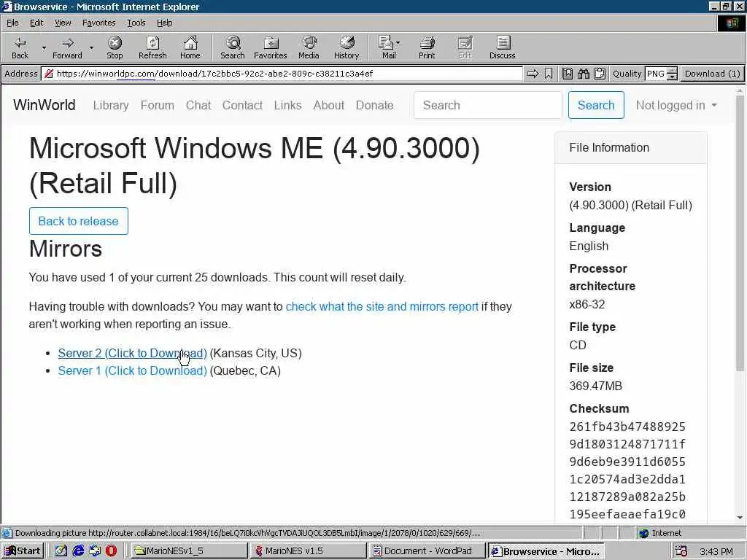747x560 pixels.
Task: Open the Forum nav link
Action: click(x=158, y=105)
